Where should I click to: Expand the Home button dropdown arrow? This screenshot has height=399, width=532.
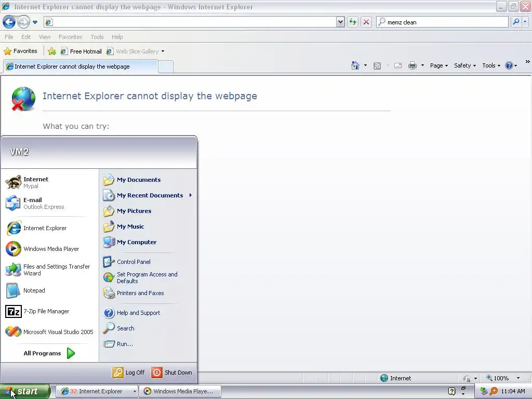click(x=365, y=65)
